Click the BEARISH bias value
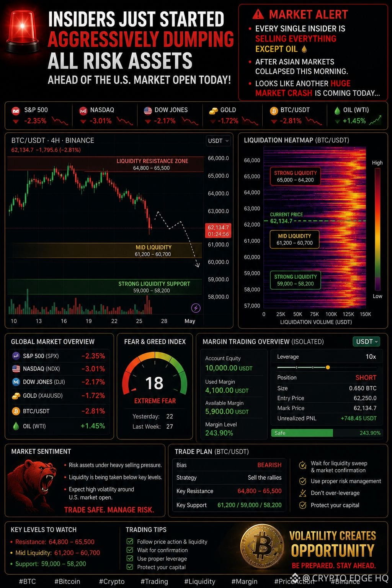Viewport: 392px width, 588px height. click(269, 465)
